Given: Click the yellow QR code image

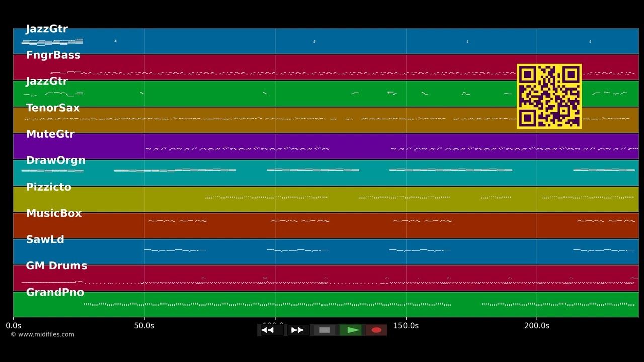Looking at the screenshot, I should coord(549,96).
